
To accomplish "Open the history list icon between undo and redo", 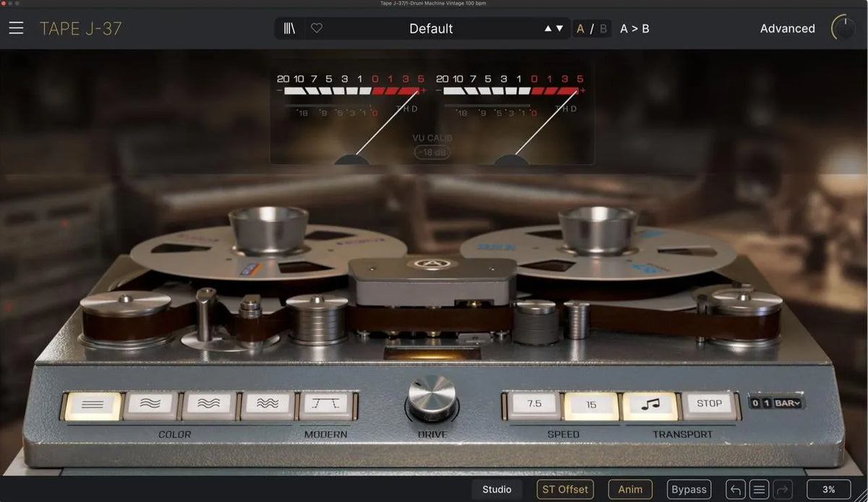I will click(x=759, y=489).
